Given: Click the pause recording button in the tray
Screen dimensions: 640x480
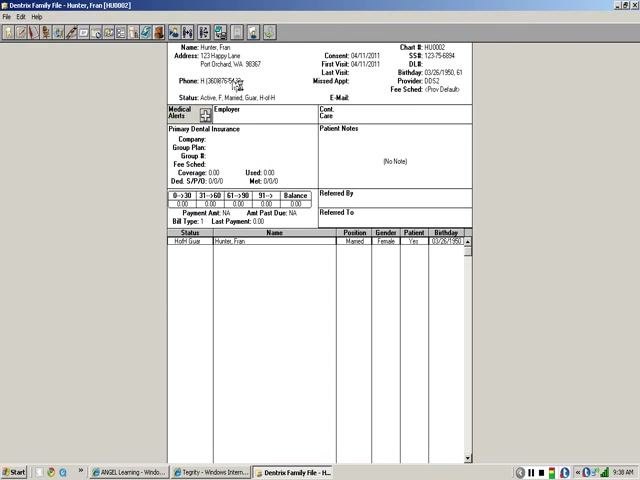Looking at the screenshot, I should pos(531,473).
